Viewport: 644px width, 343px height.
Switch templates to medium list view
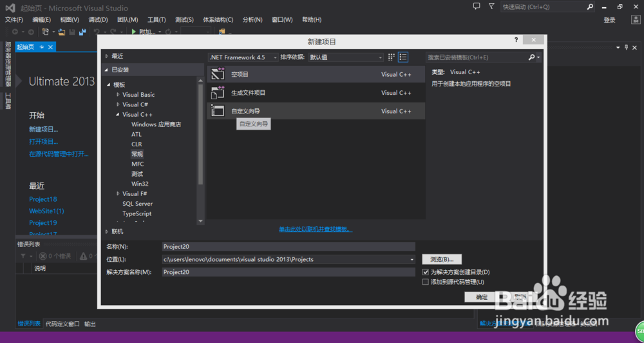(403, 57)
